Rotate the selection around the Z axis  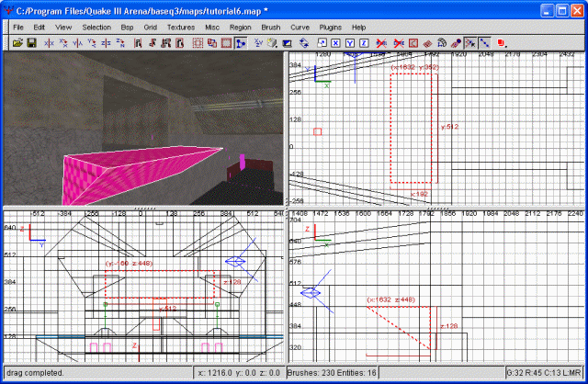(x=120, y=43)
